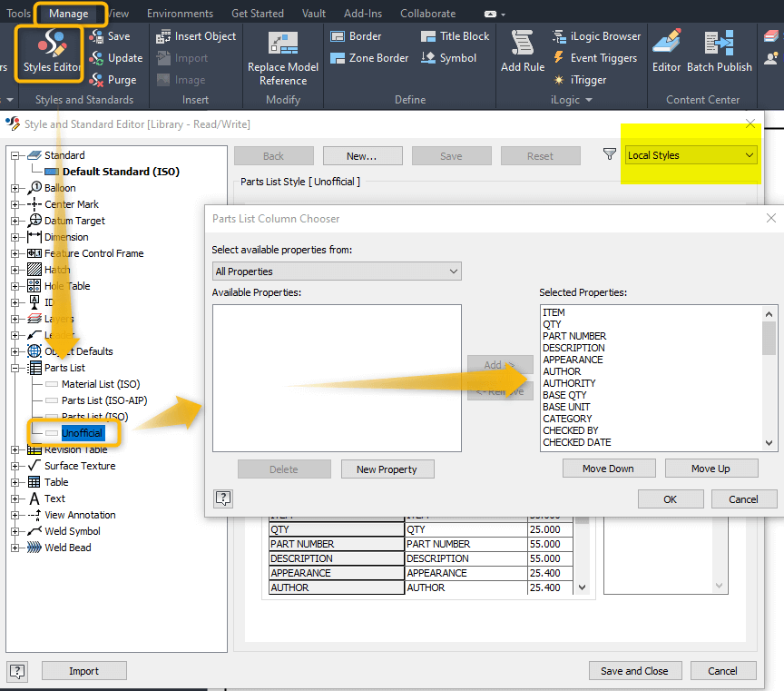Switch to the Environments tab
This screenshot has height=691, width=784.
180,14
